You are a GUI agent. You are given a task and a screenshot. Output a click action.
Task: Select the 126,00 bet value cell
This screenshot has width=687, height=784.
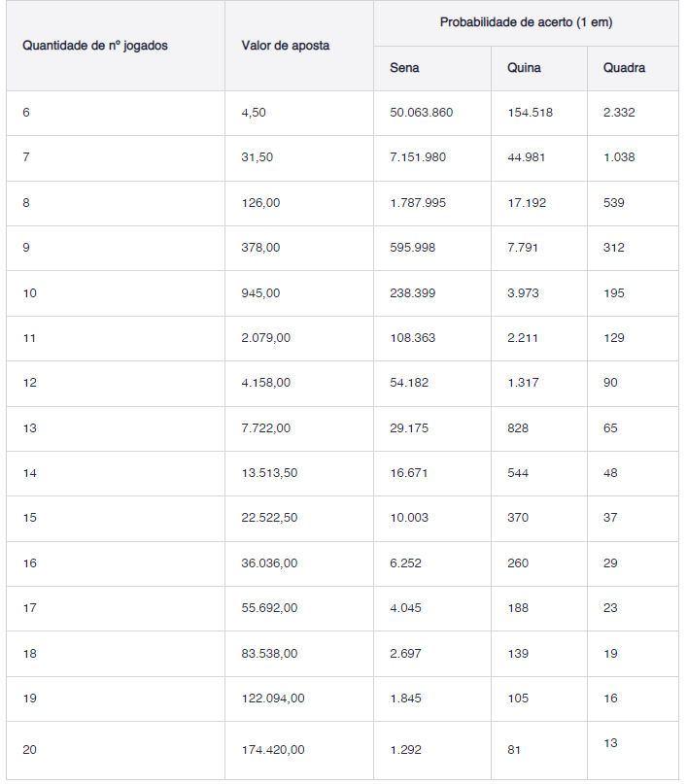tap(260, 203)
